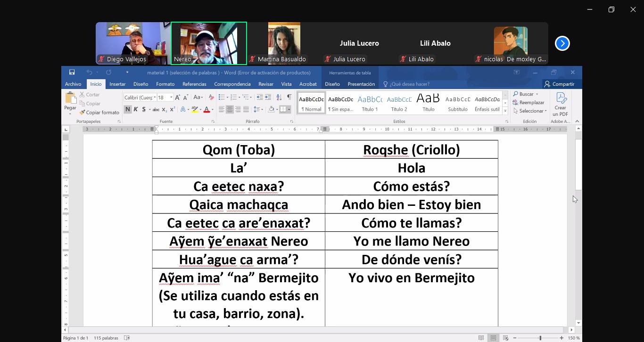Click the sort A-Z icon

278,98
